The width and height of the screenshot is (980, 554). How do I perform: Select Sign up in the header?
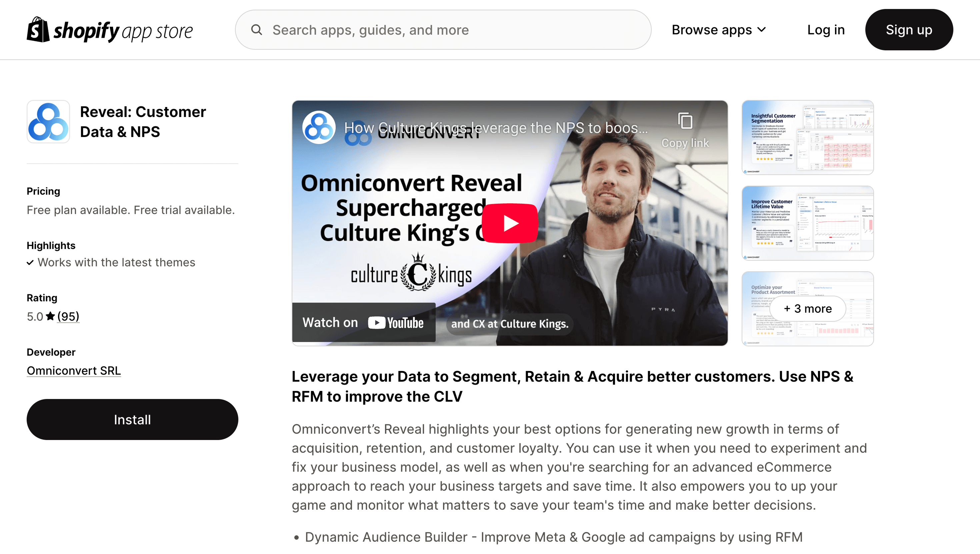tap(909, 30)
